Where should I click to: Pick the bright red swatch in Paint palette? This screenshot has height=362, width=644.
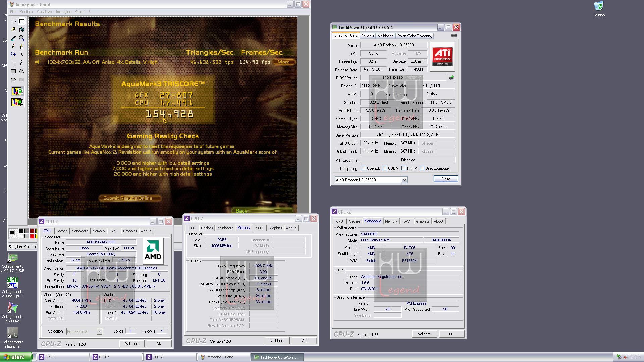click(32, 236)
